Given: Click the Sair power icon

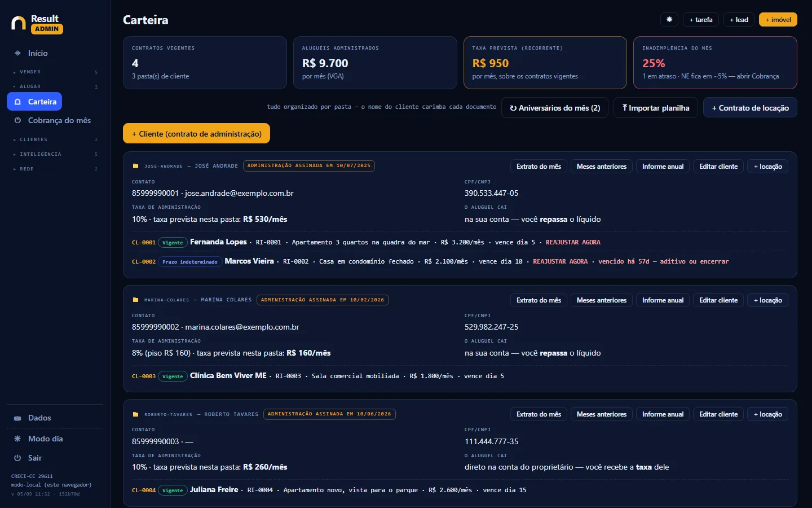Looking at the screenshot, I should click(17, 458).
